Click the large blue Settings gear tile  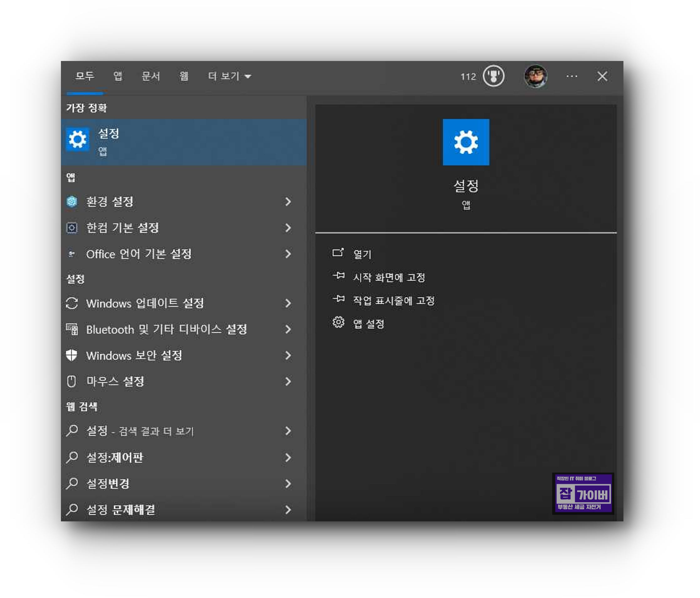pos(466,142)
